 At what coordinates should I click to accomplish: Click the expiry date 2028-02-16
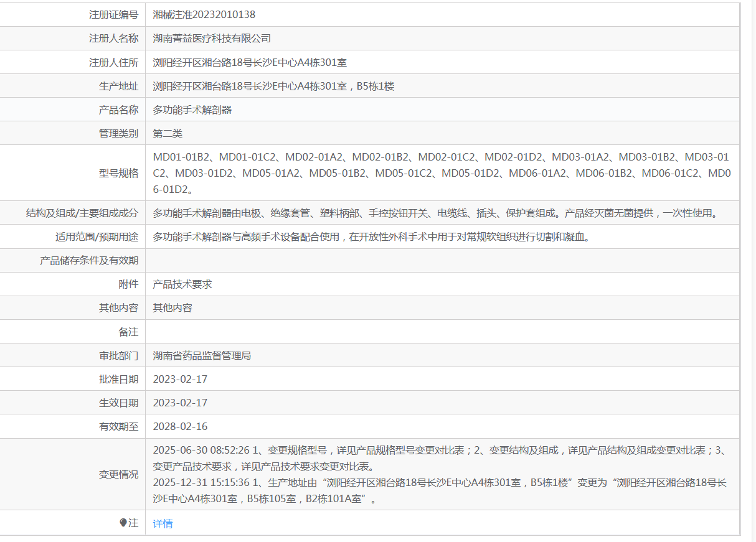180,427
